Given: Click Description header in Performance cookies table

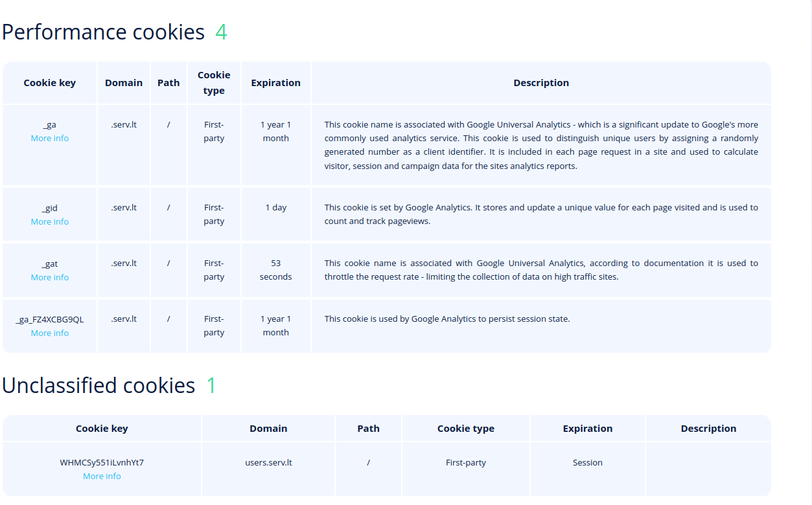Looking at the screenshot, I should (x=541, y=83).
